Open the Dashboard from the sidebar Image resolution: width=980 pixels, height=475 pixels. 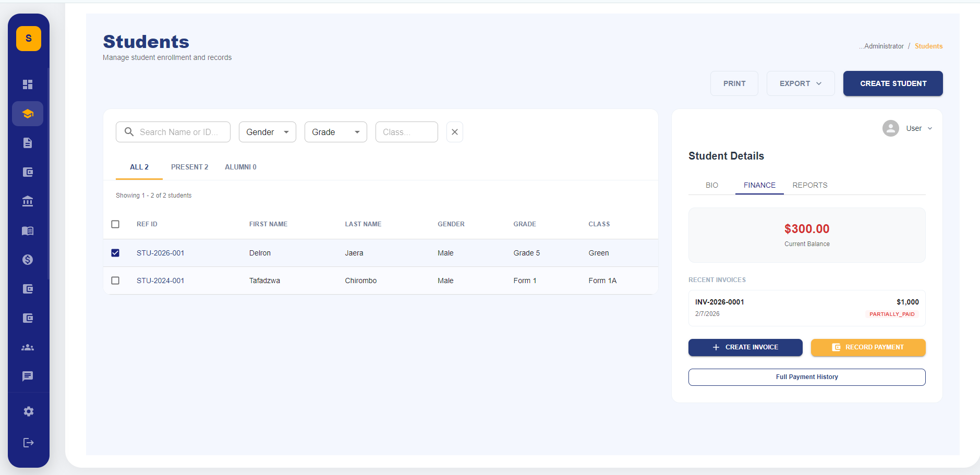[28, 84]
